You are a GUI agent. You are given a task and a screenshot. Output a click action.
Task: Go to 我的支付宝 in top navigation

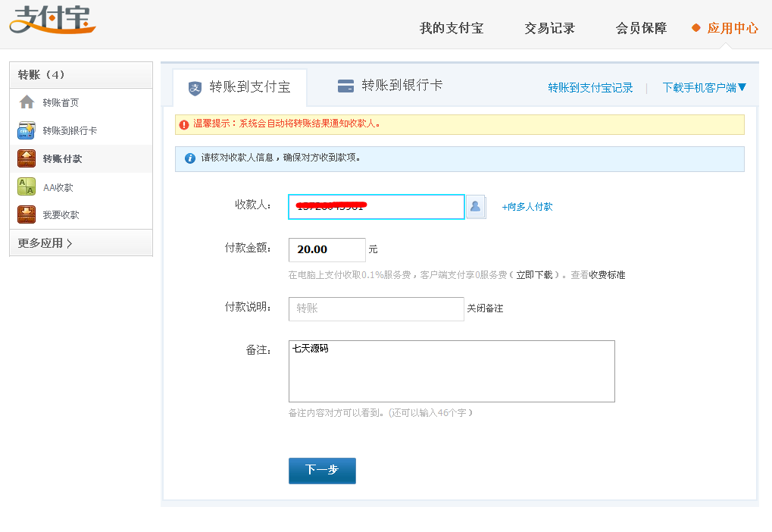click(452, 28)
